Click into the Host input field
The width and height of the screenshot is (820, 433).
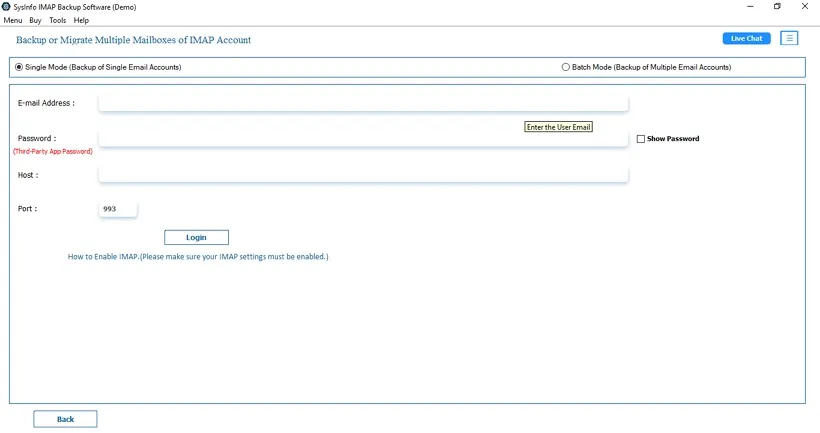pyautogui.click(x=363, y=175)
